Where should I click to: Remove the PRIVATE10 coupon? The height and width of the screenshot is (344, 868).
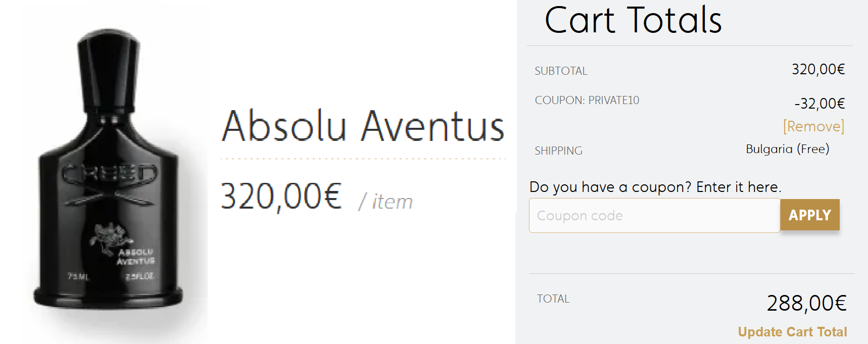pyautogui.click(x=813, y=126)
